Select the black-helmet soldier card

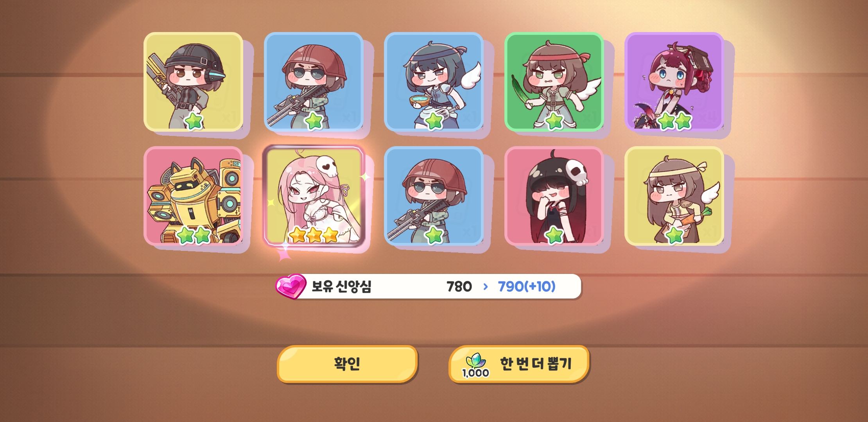[194, 82]
